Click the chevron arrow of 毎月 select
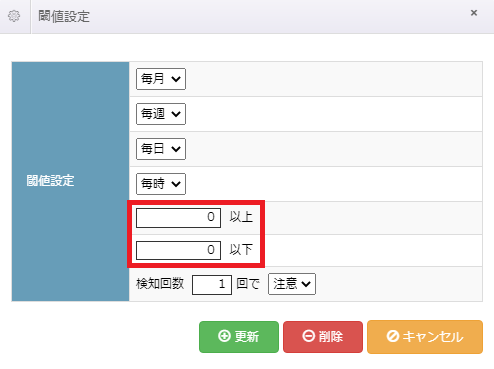 (x=176, y=79)
